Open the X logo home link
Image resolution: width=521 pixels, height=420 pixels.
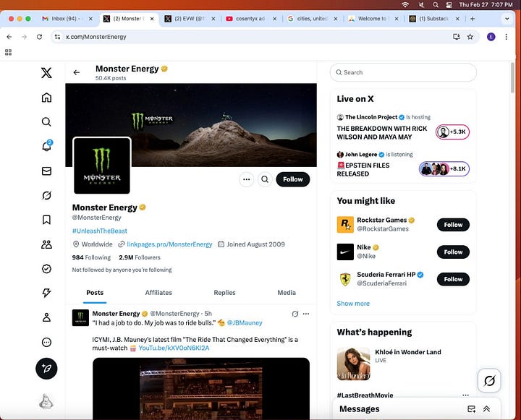46,73
